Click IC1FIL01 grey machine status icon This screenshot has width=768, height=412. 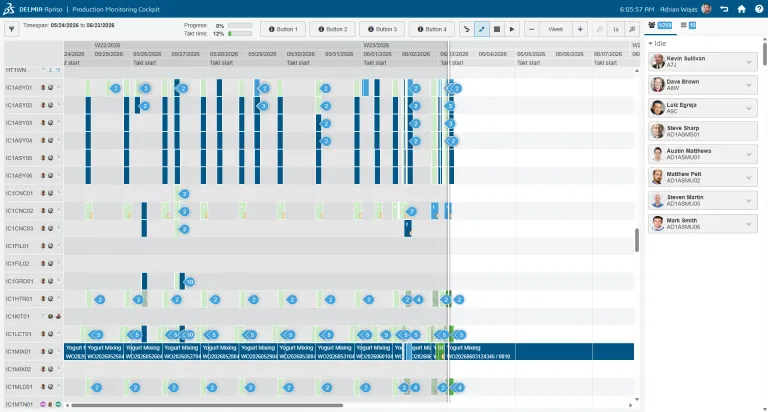click(x=50, y=246)
